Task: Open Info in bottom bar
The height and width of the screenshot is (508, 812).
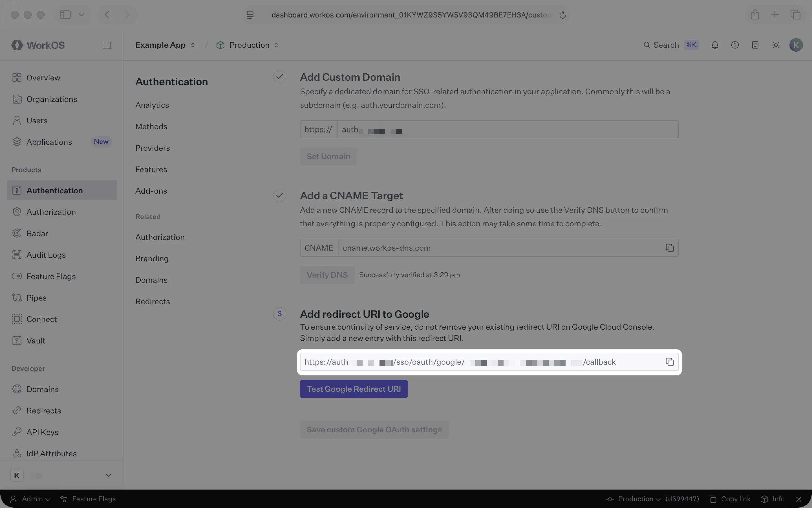Action: (773, 499)
